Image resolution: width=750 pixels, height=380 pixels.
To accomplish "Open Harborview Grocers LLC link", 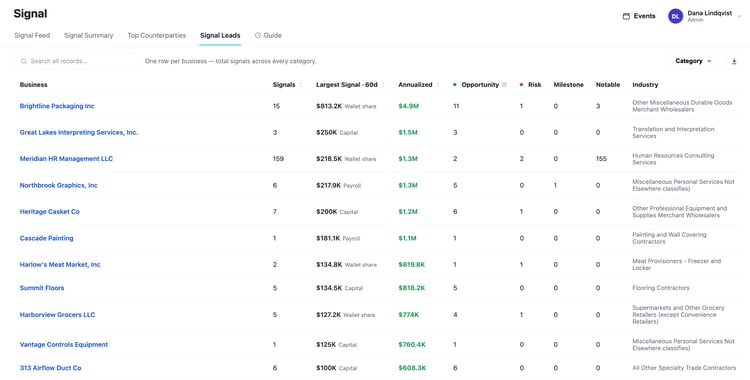I will (x=57, y=315).
